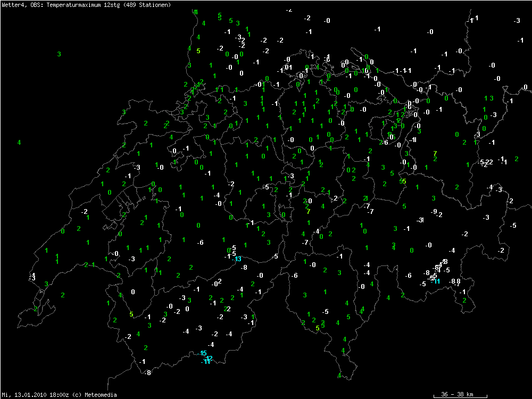The image size is (532, 399).
Task: Click the white -9 station value
Action: point(434,212)
